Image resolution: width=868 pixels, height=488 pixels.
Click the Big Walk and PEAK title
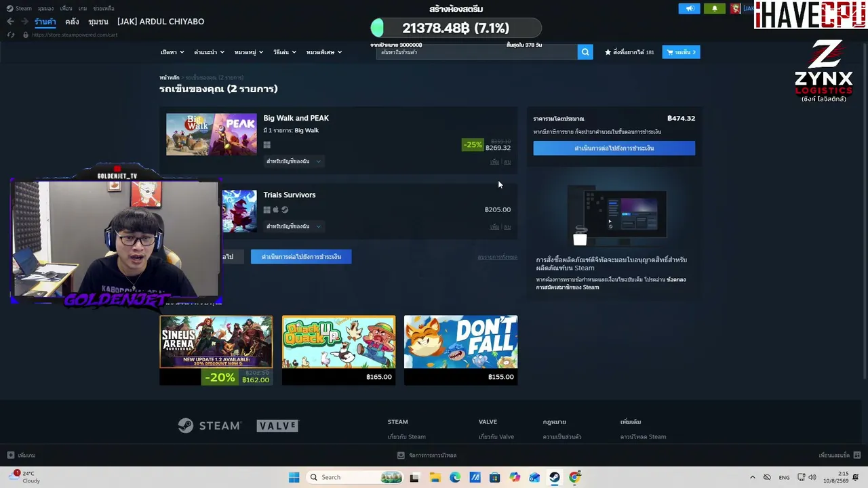(x=296, y=118)
